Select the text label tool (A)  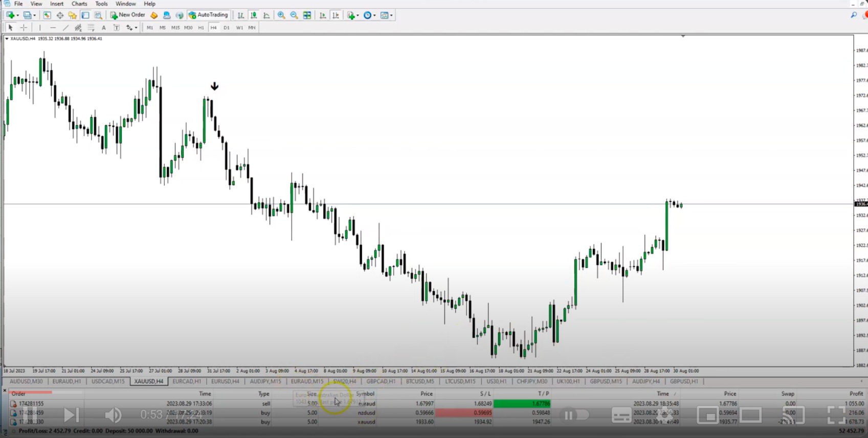[x=104, y=28]
